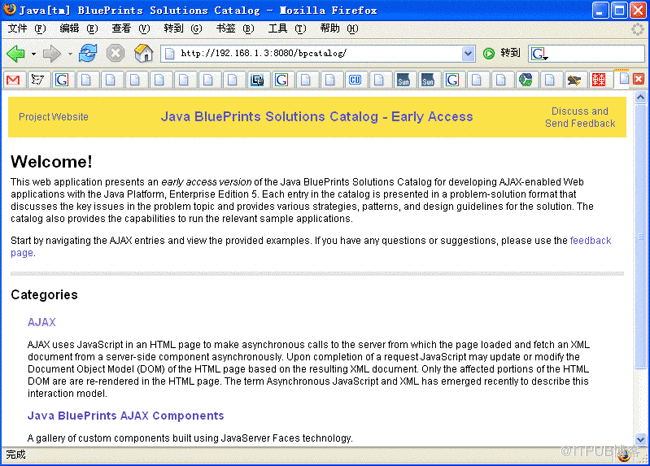Open the forward history dropdown arrow
The image size is (650, 466).
click(x=70, y=54)
